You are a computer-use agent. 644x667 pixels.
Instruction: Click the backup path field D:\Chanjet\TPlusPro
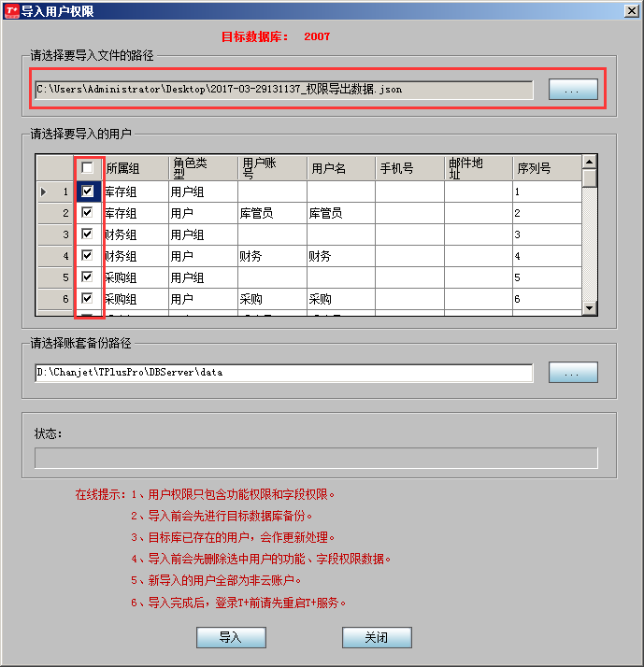point(284,373)
